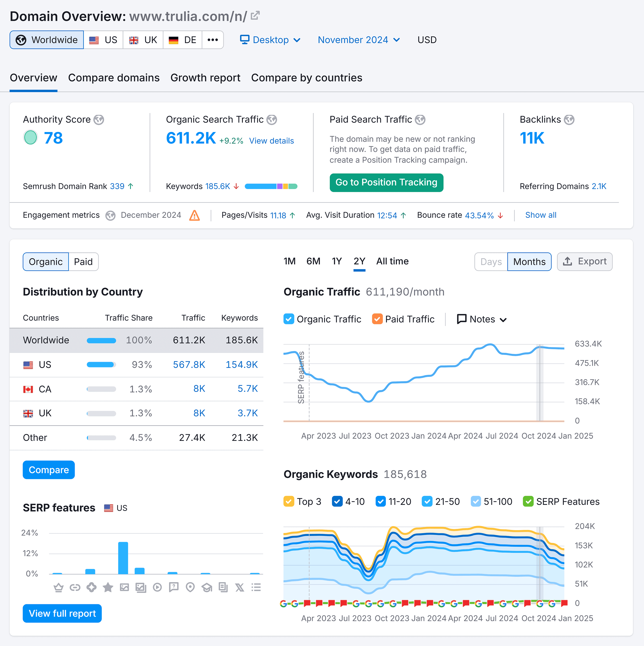Toggle the Top 3 keywords checkbox
This screenshot has width=644, height=646.
(x=289, y=501)
